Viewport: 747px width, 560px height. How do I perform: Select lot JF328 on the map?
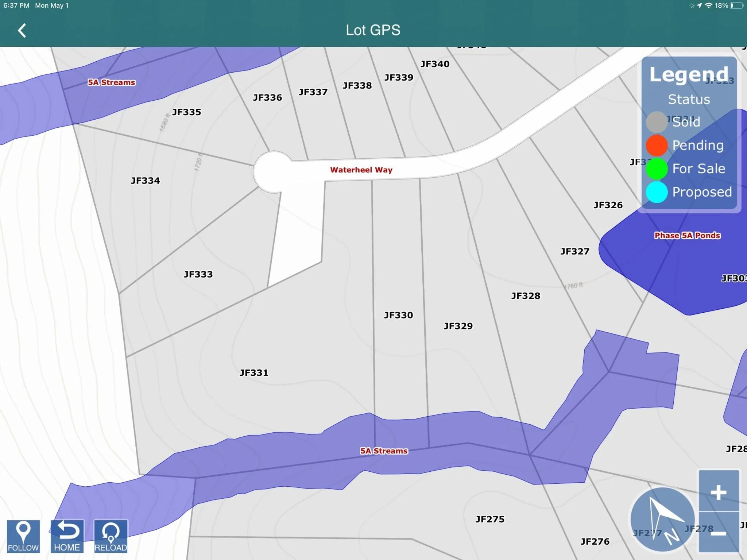click(x=526, y=296)
